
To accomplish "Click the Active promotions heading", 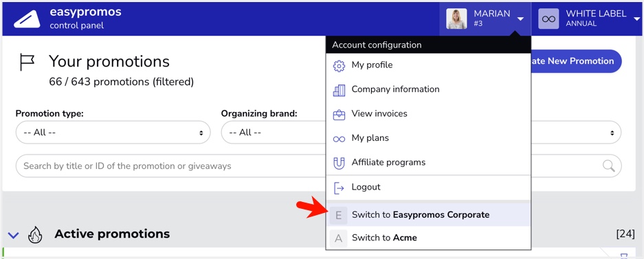I will click(x=112, y=234).
